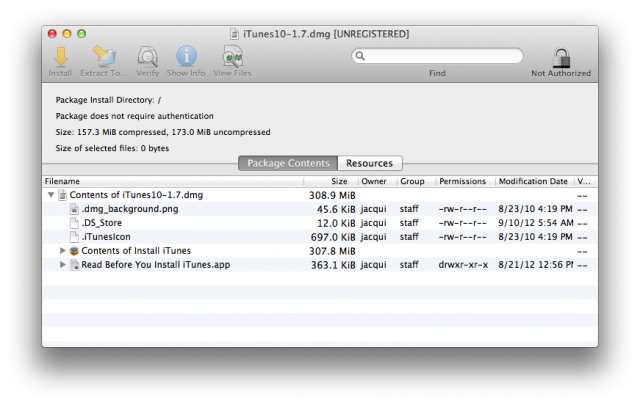Click the drwxr-xr-x permissions value

(x=463, y=265)
